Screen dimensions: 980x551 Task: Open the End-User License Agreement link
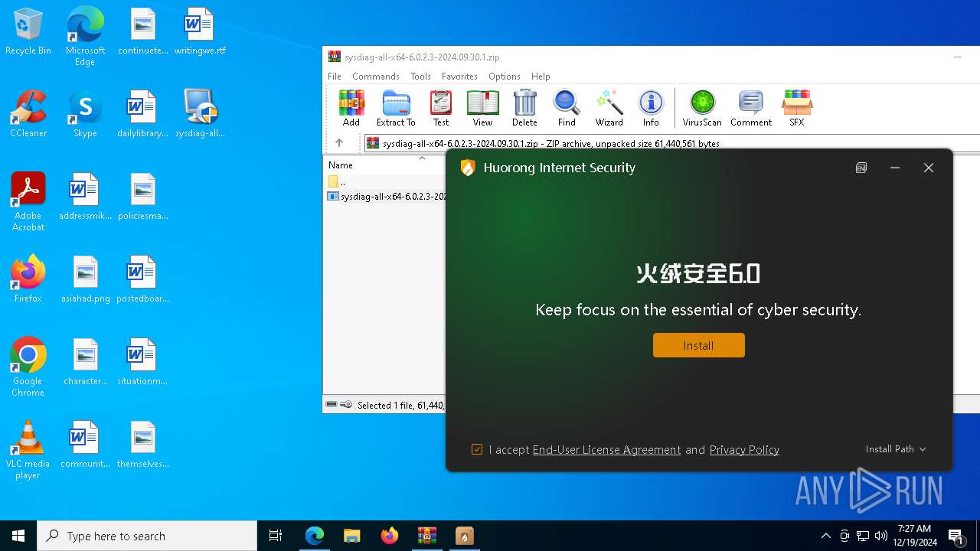pyautogui.click(x=606, y=450)
